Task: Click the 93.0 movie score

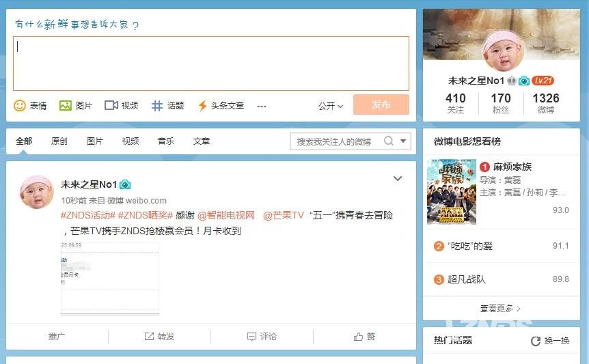Action: [x=560, y=210]
